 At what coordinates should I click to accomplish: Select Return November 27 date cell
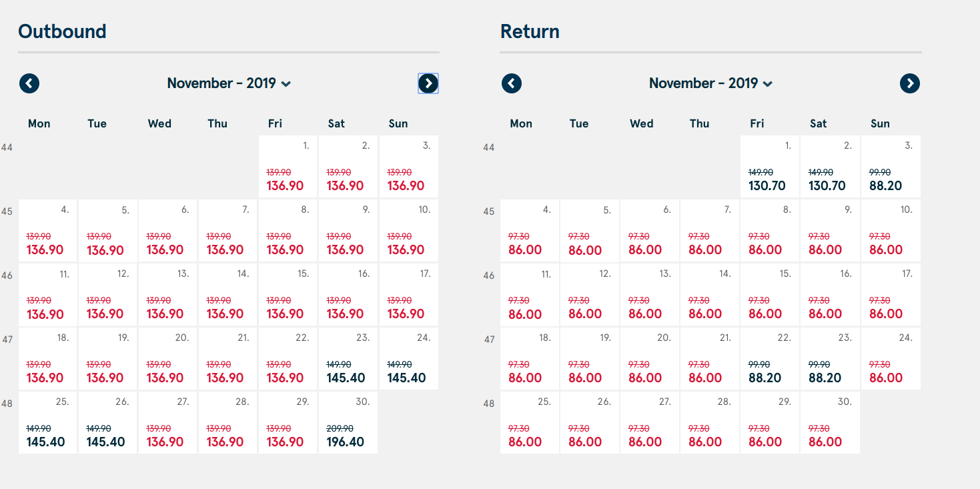[650, 423]
